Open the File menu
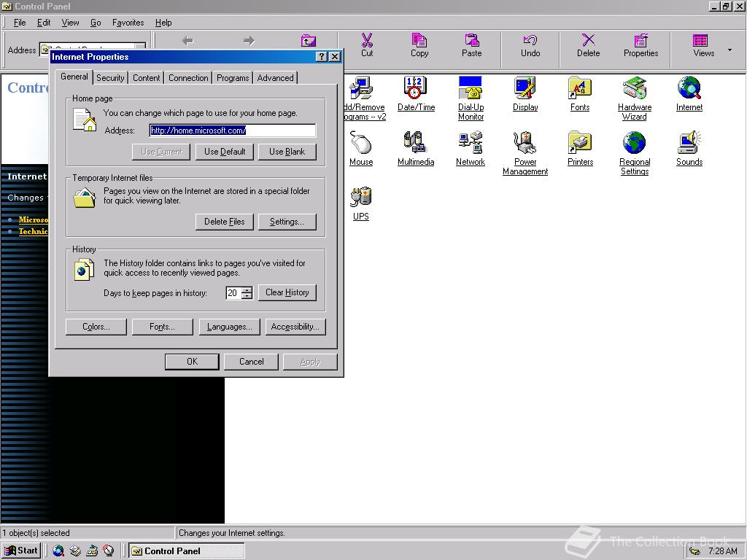 click(x=20, y=23)
